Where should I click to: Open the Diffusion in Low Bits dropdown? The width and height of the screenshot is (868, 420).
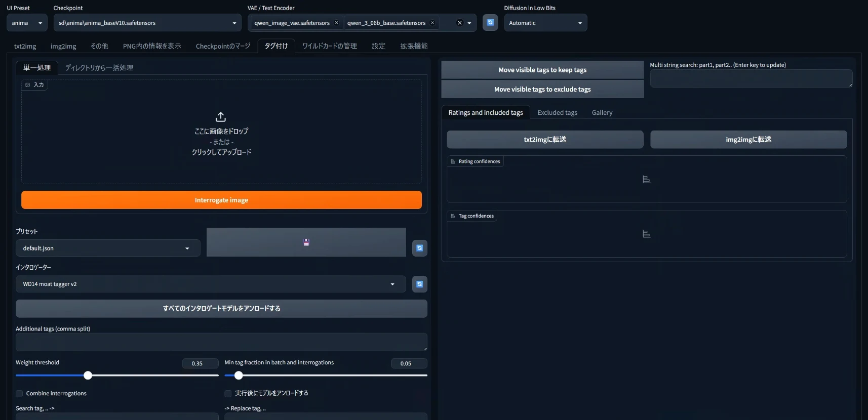545,23
